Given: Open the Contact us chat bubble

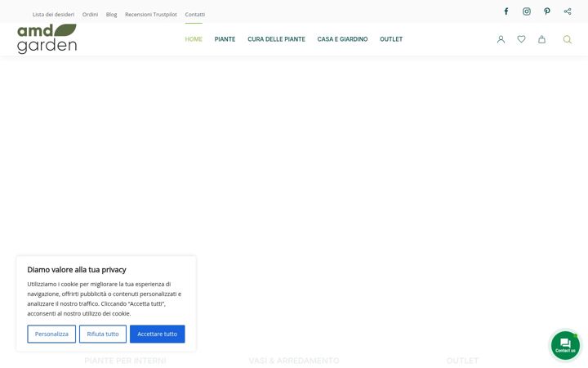Looking at the screenshot, I should (565, 345).
